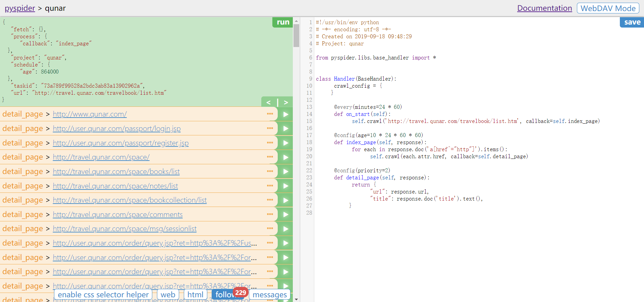Open link travel.qunar.com/space/books/list
The height and width of the screenshot is (302, 644).
tap(116, 172)
